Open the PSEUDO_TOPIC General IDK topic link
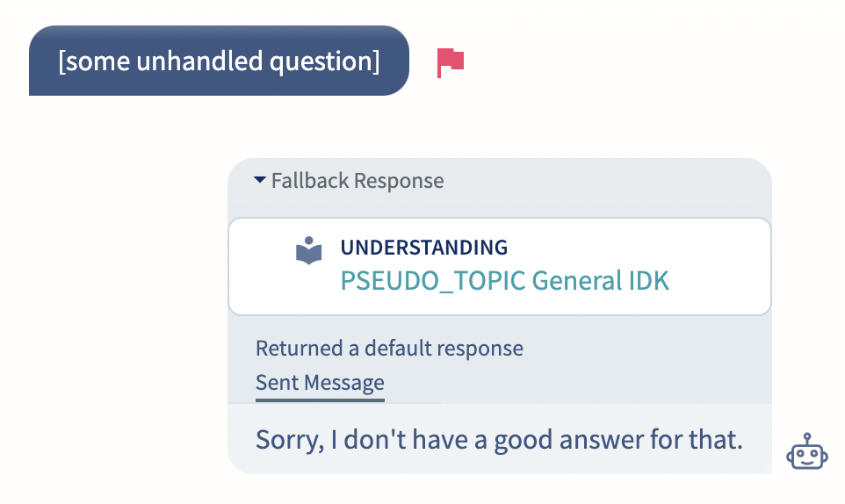 click(x=504, y=281)
